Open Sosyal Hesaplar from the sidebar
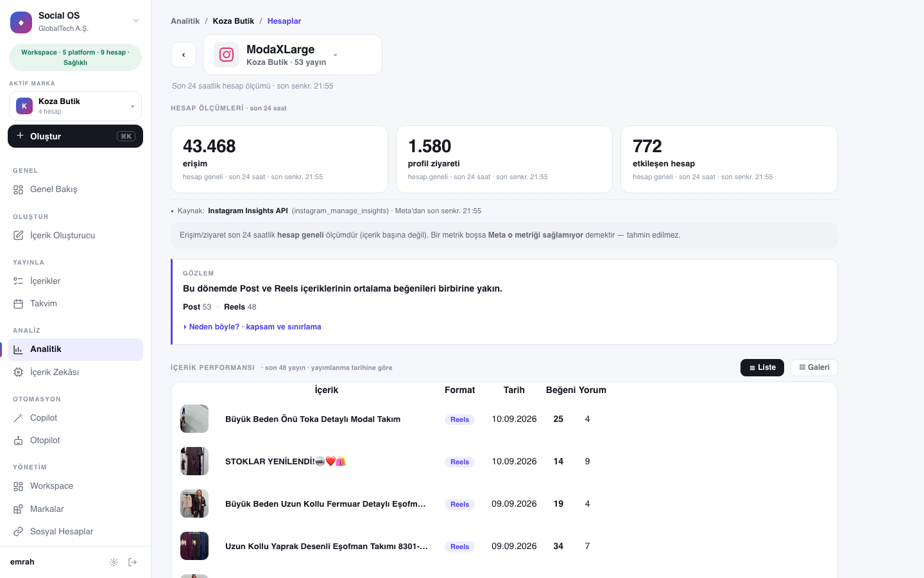The image size is (924, 578). click(x=75, y=532)
